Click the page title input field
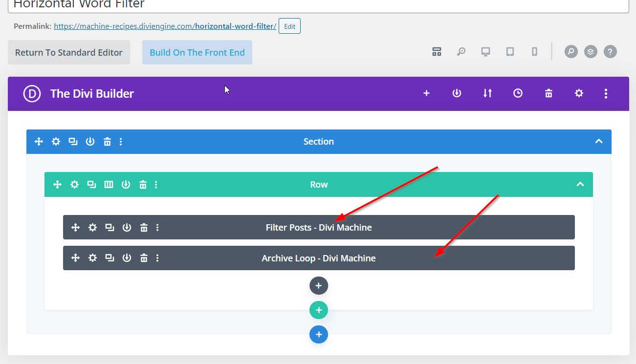Image resolution: width=636 pixels, height=364 pixels. coord(318,5)
